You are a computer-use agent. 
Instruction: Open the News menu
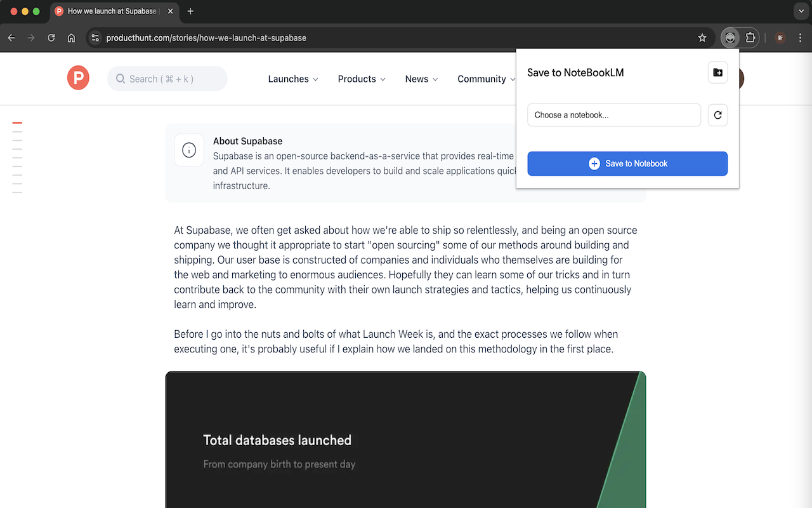pyautogui.click(x=420, y=79)
